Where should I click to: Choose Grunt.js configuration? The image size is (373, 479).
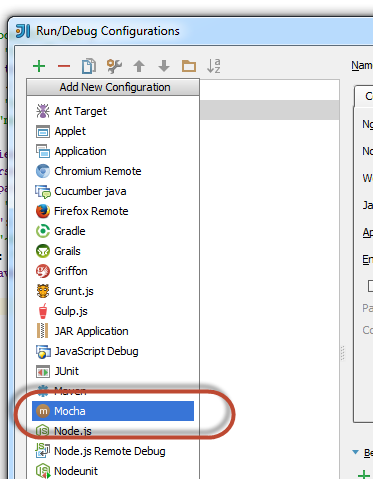pyautogui.click(x=113, y=291)
